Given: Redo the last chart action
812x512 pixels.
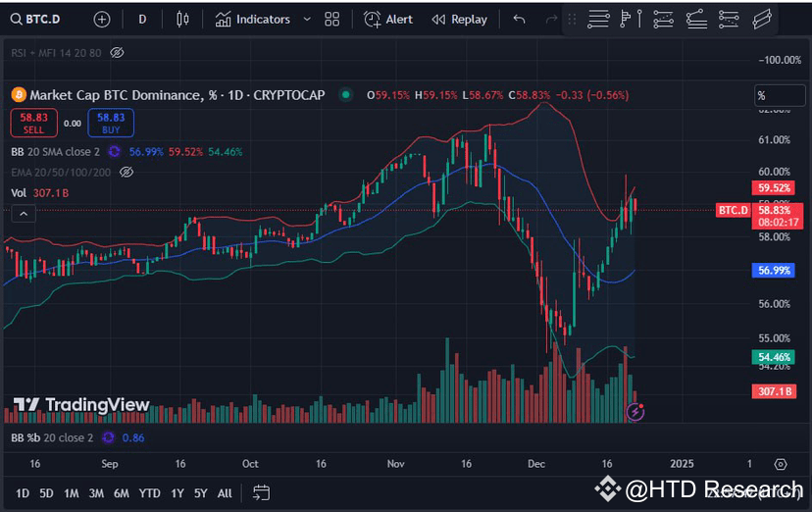Looking at the screenshot, I should (551, 20).
